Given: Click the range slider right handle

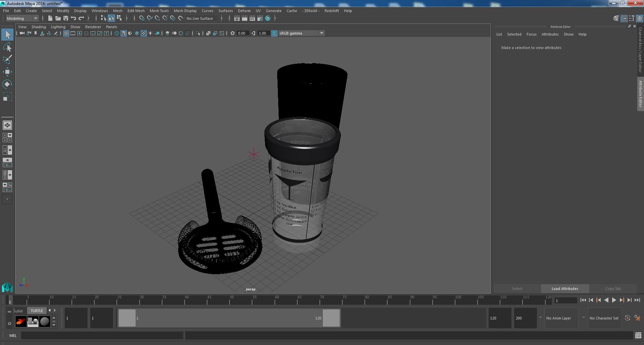Looking at the screenshot, I should [331, 318].
